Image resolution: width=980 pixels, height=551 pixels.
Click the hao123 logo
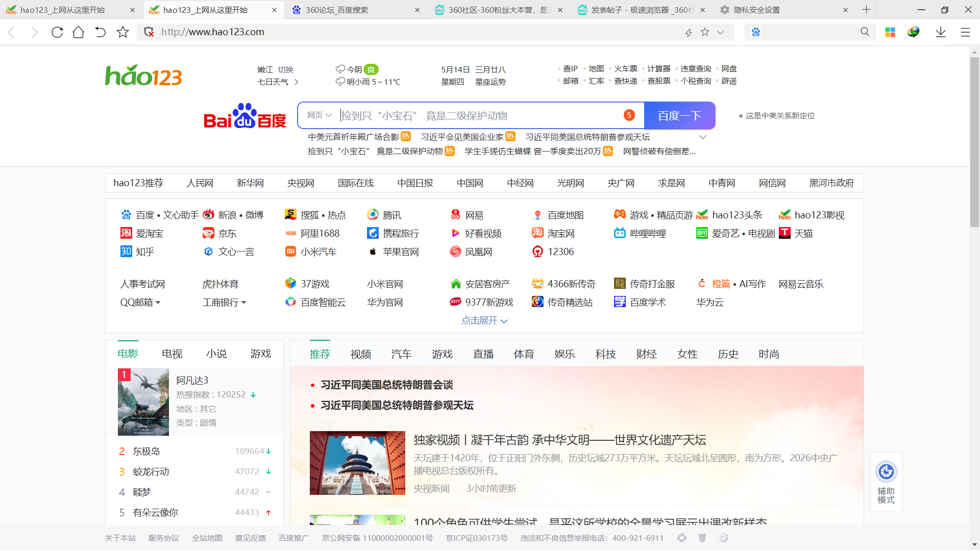143,76
